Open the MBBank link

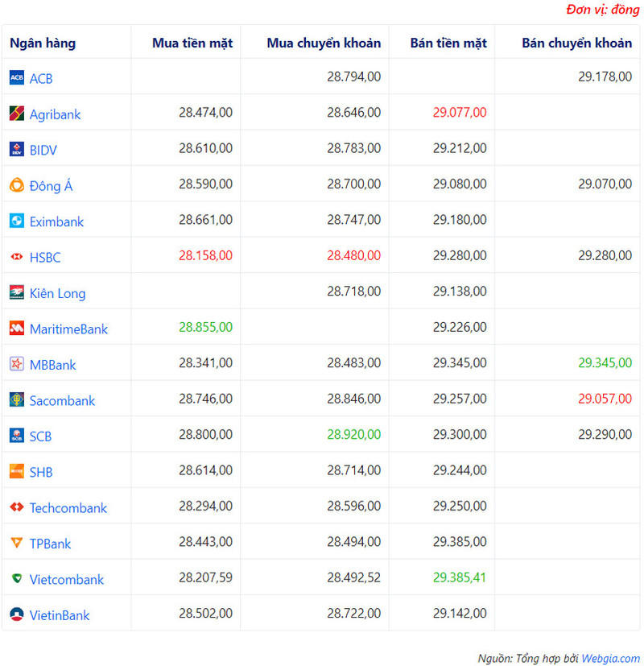[x=52, y=365]
